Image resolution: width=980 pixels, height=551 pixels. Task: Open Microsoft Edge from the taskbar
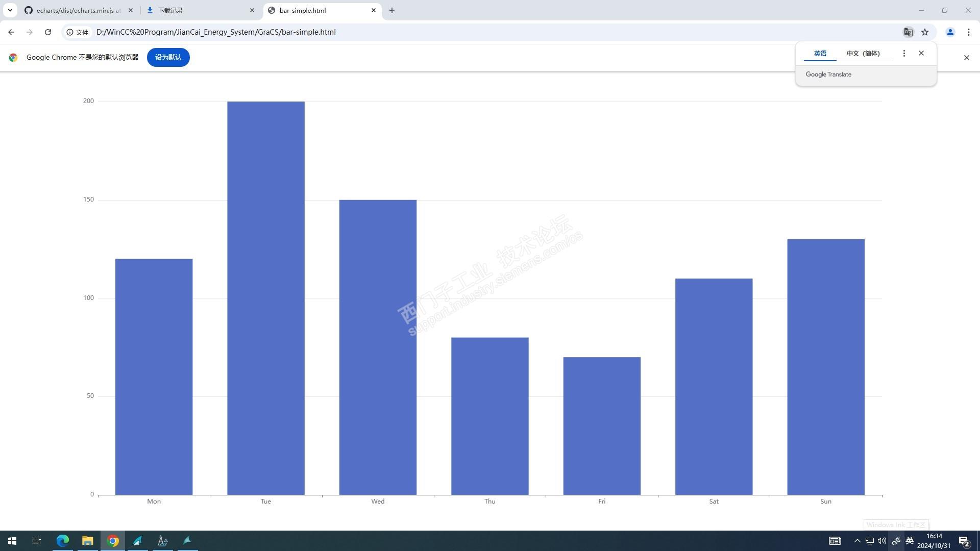click(x=63, y=541)
